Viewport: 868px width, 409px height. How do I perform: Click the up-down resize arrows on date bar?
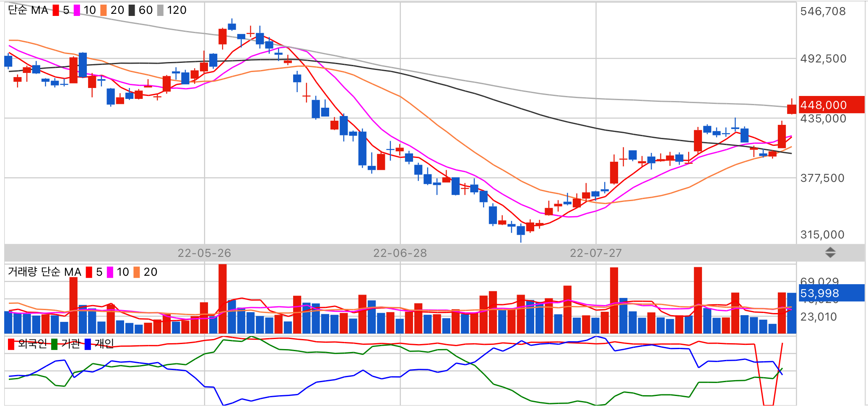point(830,253)
